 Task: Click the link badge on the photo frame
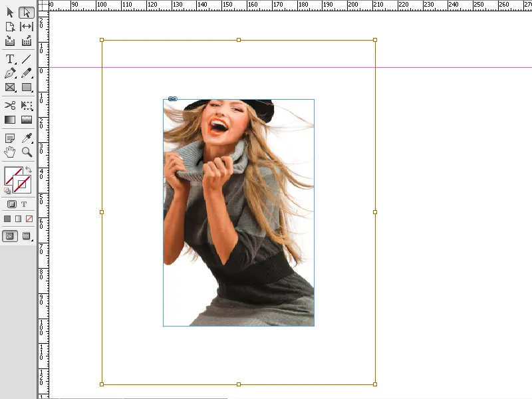pos(172,98)
